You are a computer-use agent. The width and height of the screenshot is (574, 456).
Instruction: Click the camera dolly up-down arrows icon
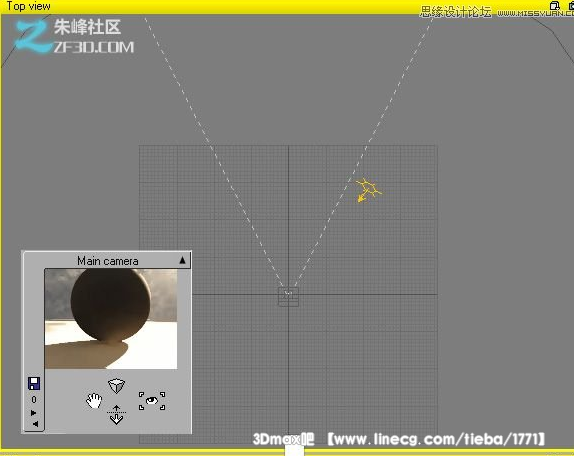click(116, 415)
